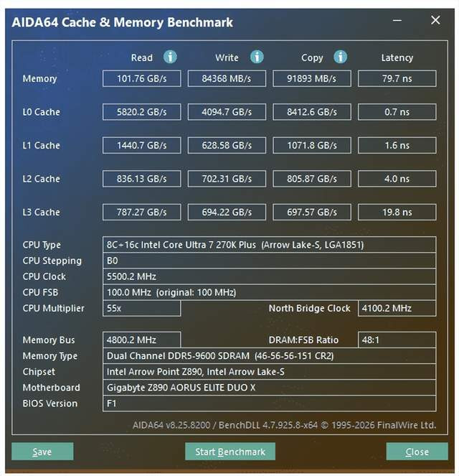Image resolution: width=459 pixels, height=476 pixels.
Task: Click DRAM:FSB Ratio value 48:1
Action: point(397,340)
